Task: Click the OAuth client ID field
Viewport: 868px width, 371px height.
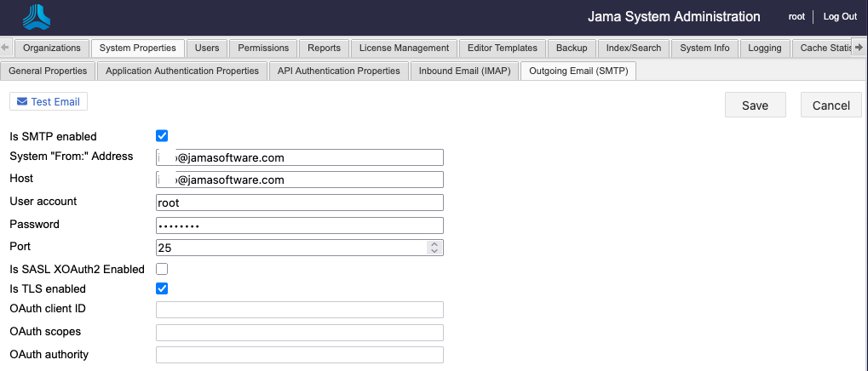Action: 300,310
